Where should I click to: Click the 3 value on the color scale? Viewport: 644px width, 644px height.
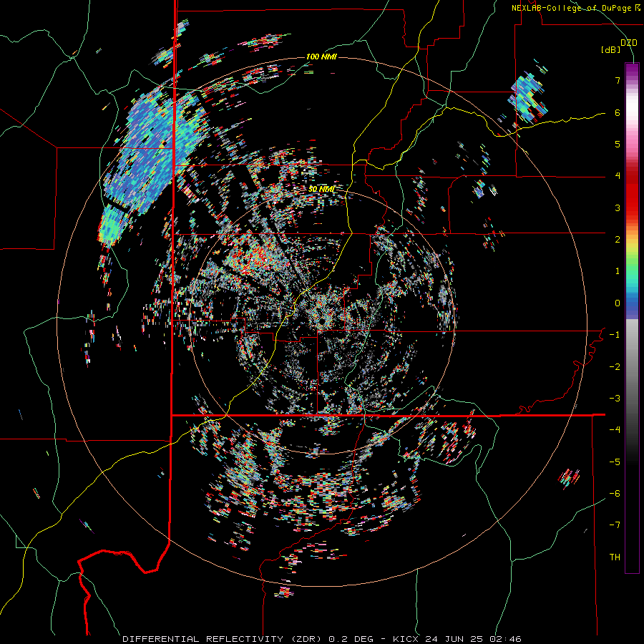(x=618, y=208)
